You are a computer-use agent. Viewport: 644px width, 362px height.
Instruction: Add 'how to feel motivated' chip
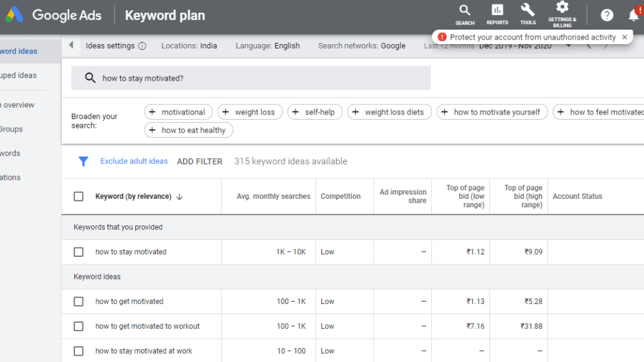(x=599, y=112)
